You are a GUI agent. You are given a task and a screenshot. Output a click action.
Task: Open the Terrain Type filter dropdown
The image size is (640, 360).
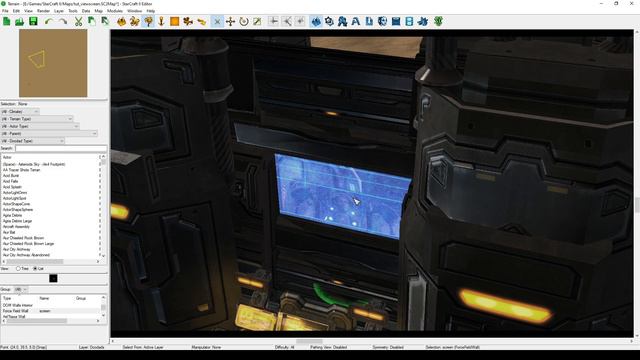(37, 119)
